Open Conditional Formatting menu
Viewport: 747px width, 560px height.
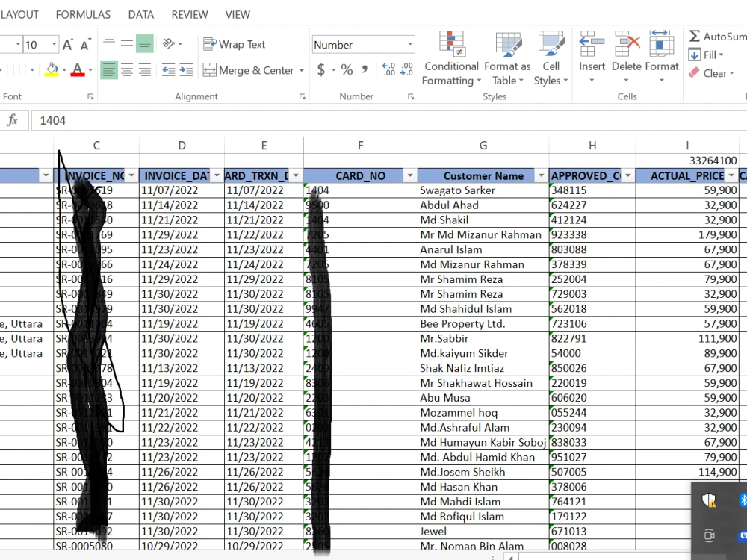coord(451,58)
